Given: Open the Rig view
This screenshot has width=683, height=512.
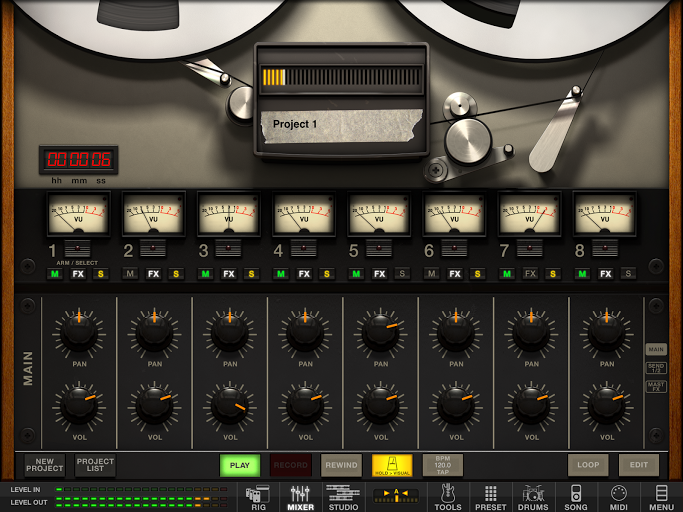Looking at the screenshot, I should click(x=258, y=496).
